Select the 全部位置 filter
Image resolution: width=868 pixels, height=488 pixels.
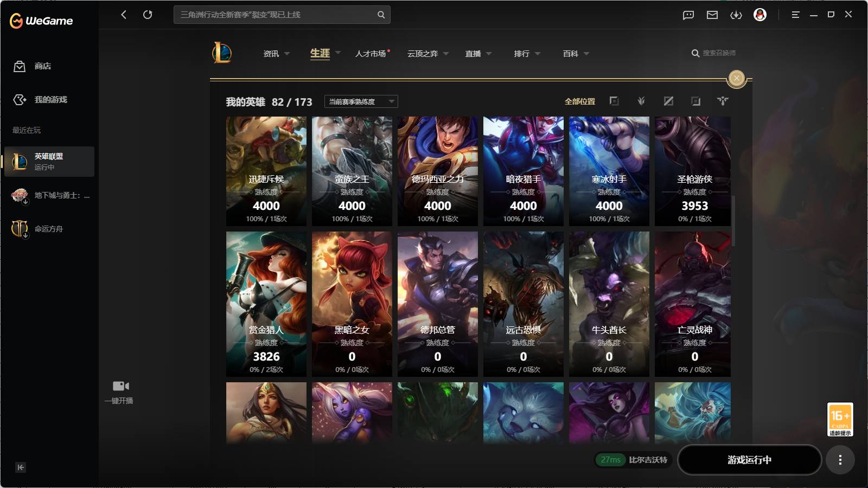(x=580, y=101)
